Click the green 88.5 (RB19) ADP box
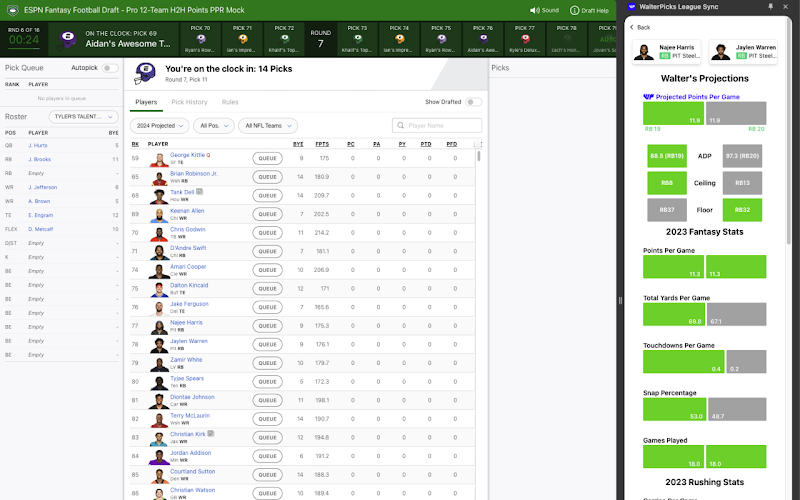This screenshot has width=800, height=500. 667,156
